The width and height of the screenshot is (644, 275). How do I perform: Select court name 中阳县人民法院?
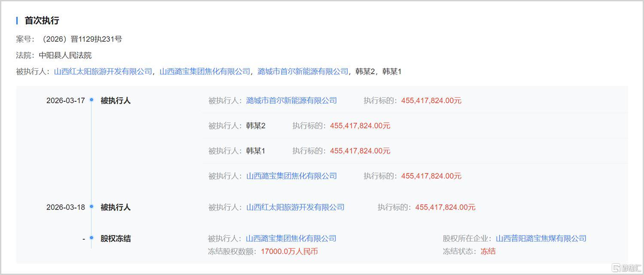(x=65, y=55)
